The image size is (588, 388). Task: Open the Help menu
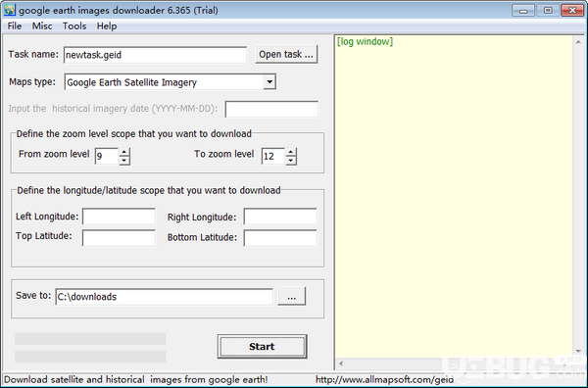[x=107, y=25]
